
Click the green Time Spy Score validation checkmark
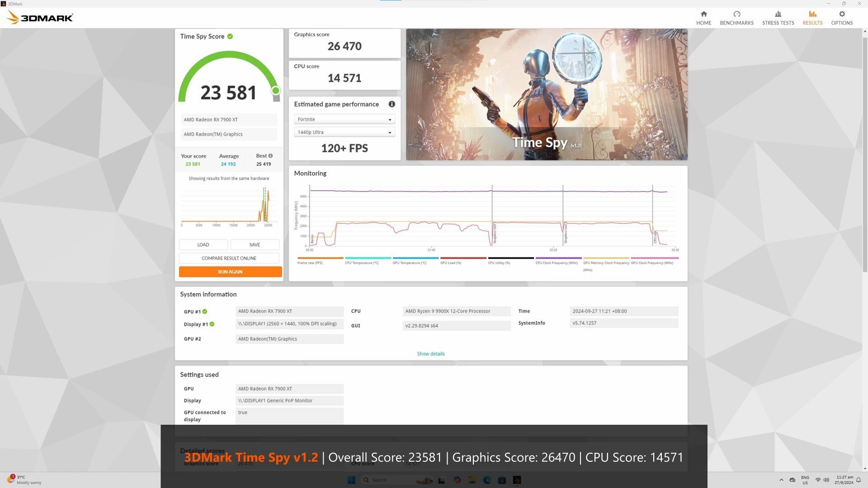[x=230, y=36]
